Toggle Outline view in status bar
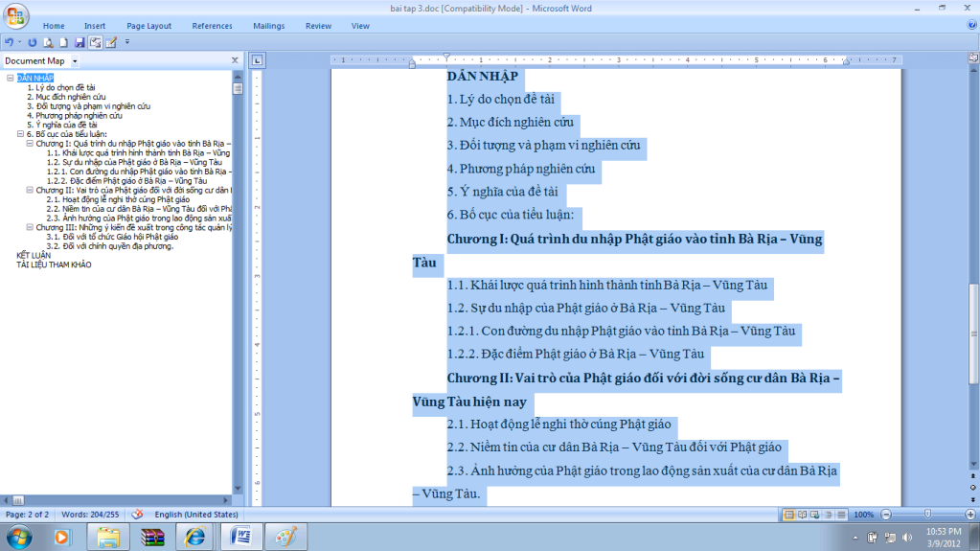 click(x=830, y=515)
